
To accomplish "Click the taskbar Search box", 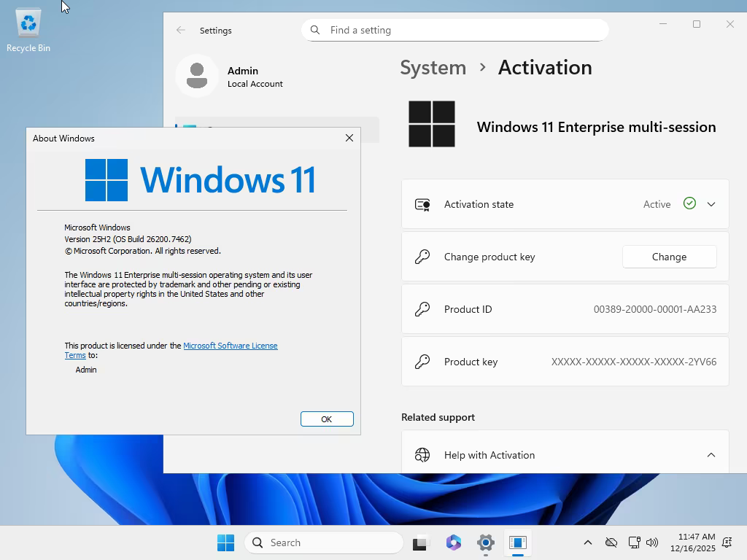I will [x=324, y=542].
